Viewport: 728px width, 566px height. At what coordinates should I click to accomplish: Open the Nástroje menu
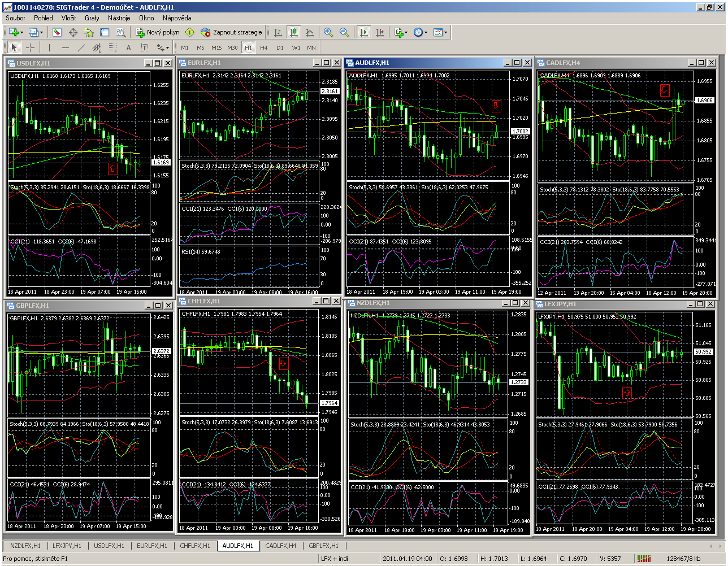tap(119, 18)
